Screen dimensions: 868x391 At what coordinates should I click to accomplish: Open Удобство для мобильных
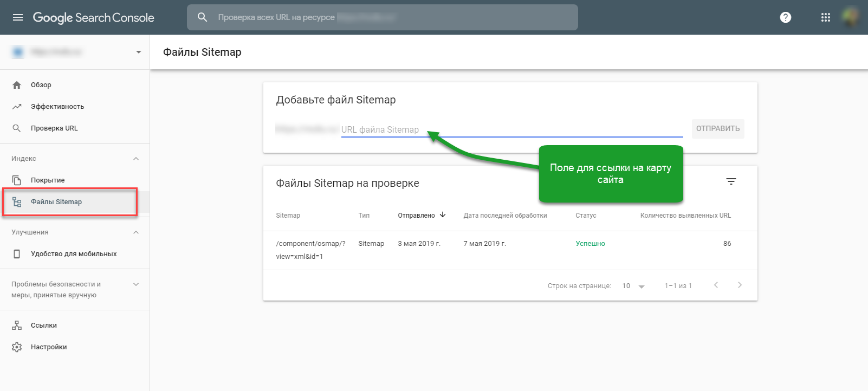(75, 254)
